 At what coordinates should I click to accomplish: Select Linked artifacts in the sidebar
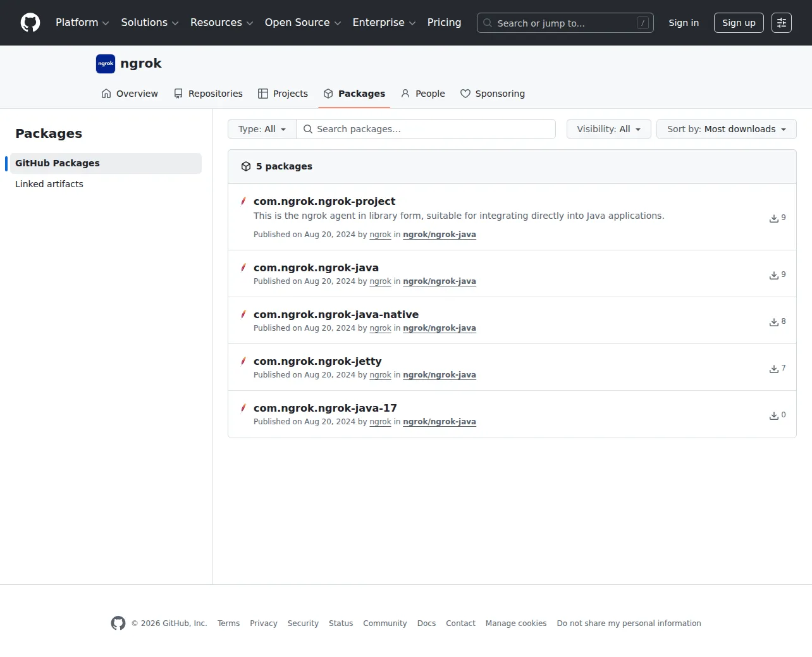[49, 184]
